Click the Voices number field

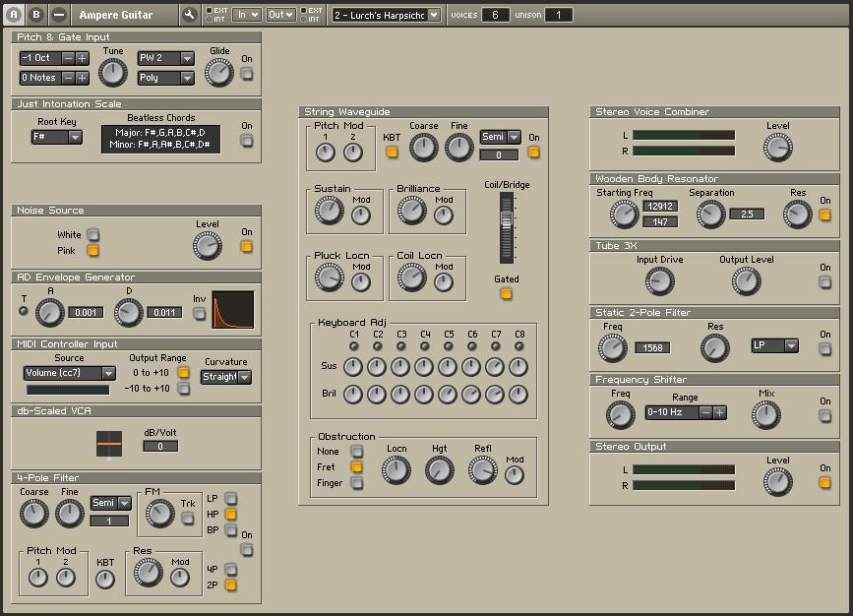(x=495, y=15)
